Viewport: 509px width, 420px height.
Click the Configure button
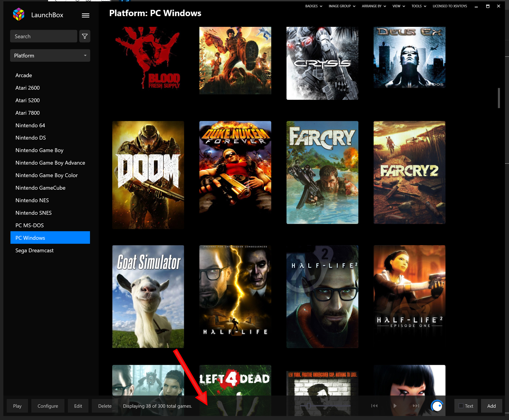[x=48, y=406]
